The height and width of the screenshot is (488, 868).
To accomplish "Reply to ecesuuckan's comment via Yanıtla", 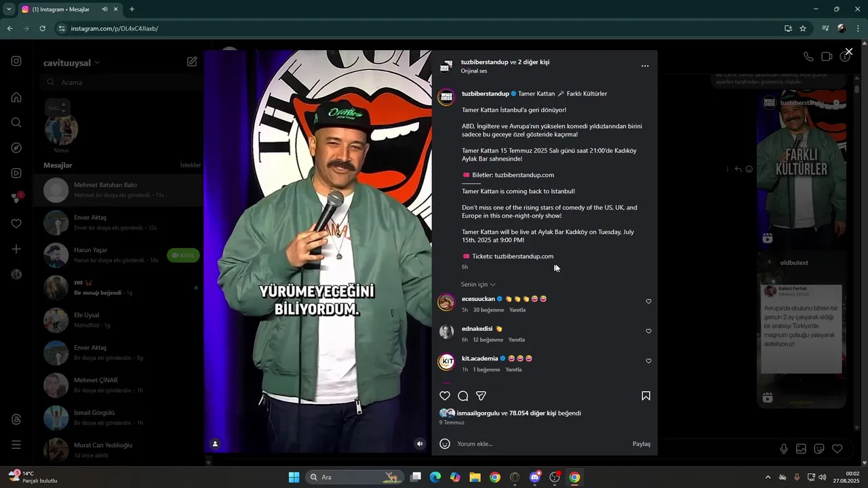I will click(517, 310).
